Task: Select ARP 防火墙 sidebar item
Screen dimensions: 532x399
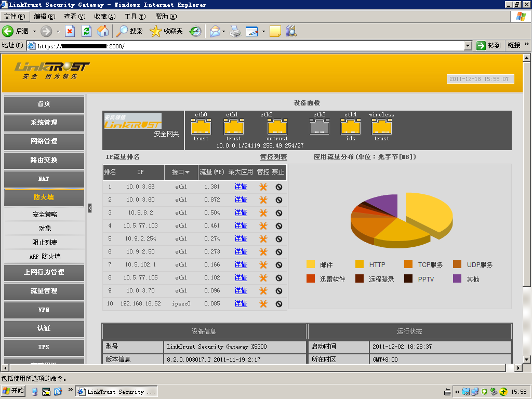Action: (45, 257)
